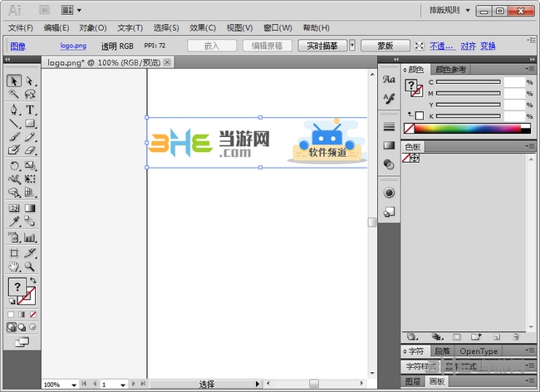540x392 pixels.
Task: Adjust the C cyan slider
Action: (x=469, y=82)
